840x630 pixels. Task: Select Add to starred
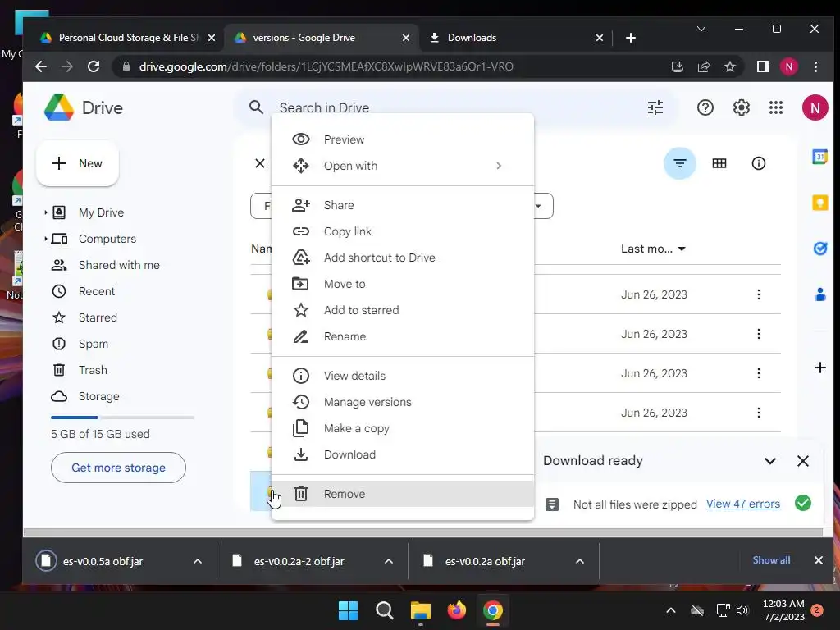coord(402,310)
